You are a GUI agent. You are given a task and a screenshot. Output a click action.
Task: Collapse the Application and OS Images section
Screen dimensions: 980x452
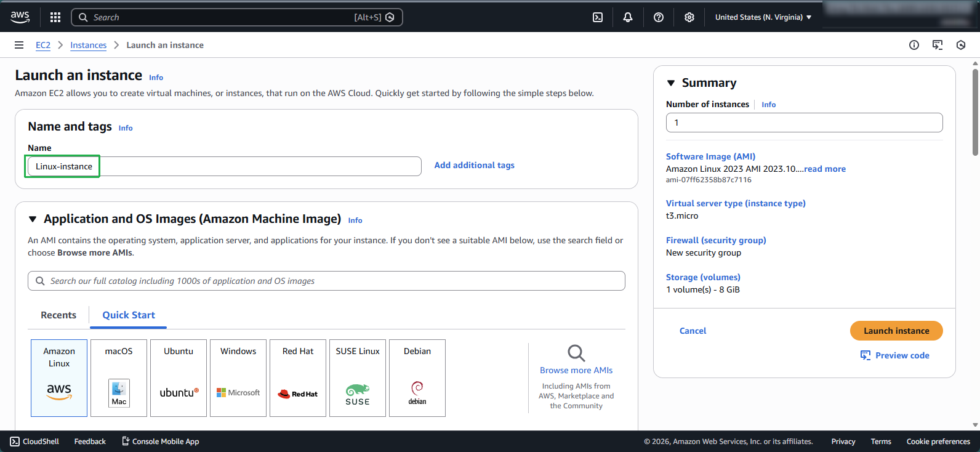click(x=33, y=219)
